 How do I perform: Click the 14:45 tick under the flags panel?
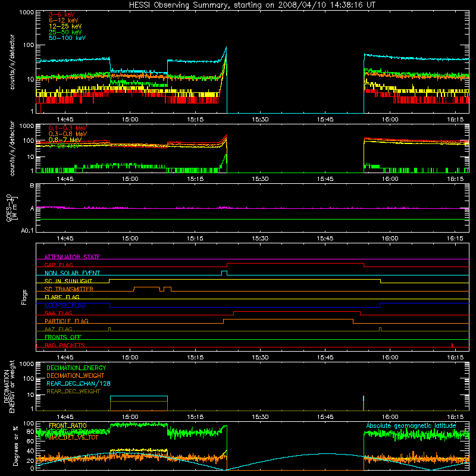point(65,358)
